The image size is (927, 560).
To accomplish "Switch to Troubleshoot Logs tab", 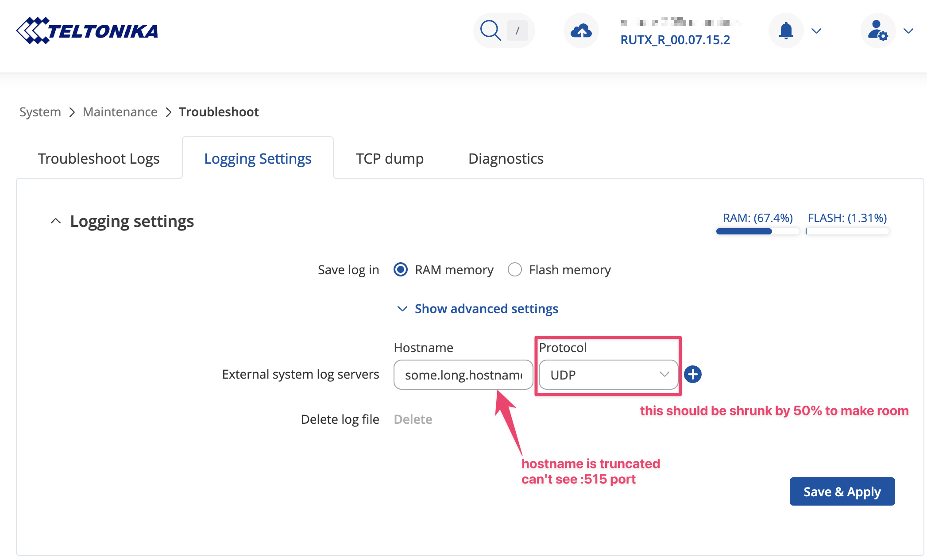I will (99, 158).
